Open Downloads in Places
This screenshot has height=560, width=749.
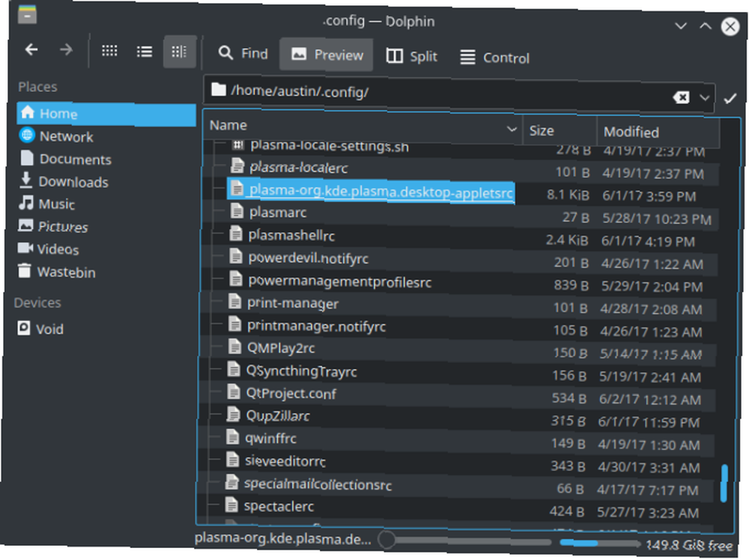[x=64, y=181]
